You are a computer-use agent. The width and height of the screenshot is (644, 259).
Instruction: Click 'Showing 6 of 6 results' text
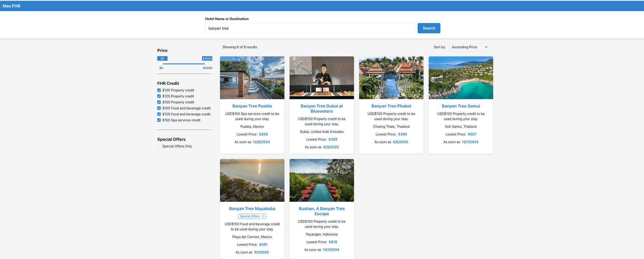pos(240,47)
